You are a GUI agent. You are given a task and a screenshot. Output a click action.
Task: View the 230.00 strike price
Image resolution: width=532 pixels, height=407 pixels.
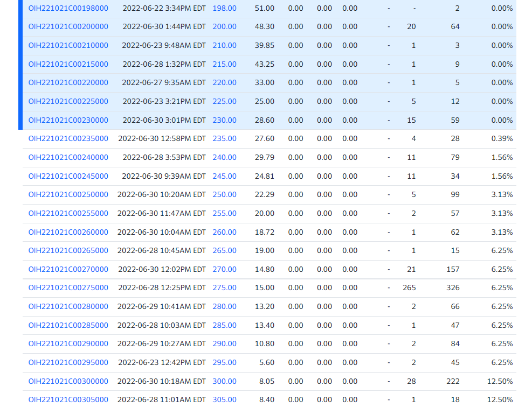[x=225, y=120]
